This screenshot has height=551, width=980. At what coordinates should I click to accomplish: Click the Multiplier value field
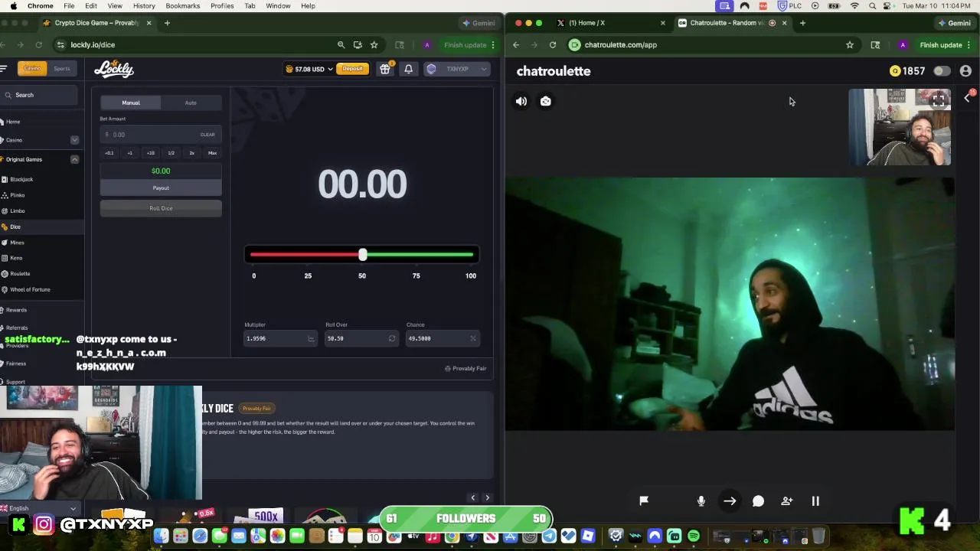279,338
